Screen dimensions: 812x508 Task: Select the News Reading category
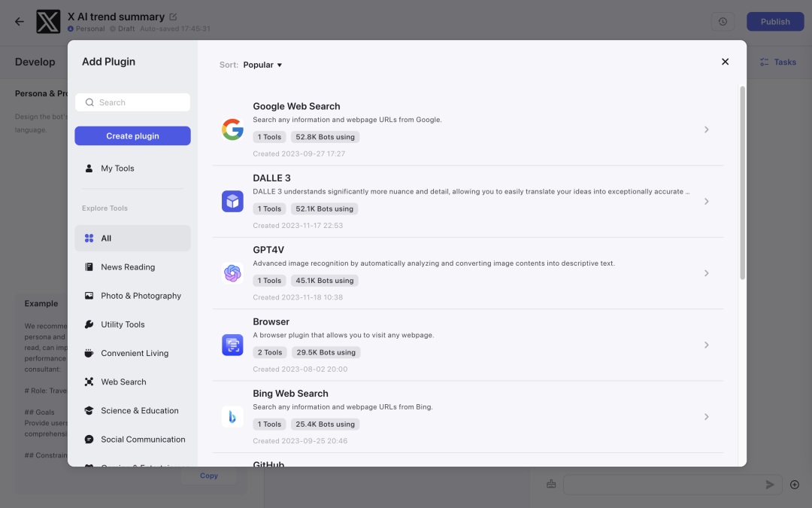point(128,267)
